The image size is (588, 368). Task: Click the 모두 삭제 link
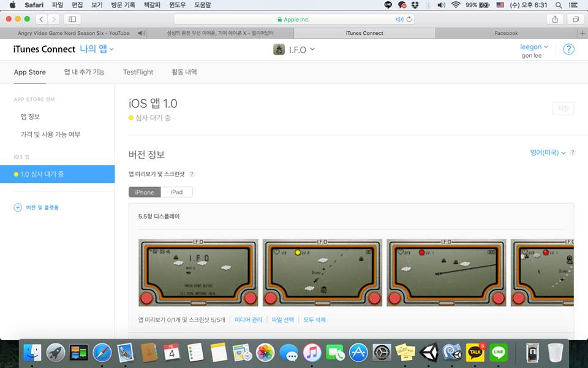314,320
